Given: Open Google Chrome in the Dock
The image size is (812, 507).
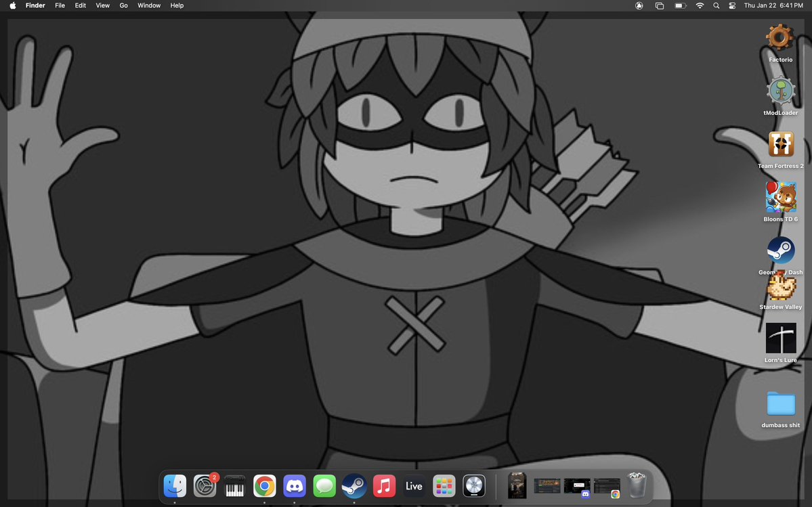Looking at the screenshot, I should 265,486.
